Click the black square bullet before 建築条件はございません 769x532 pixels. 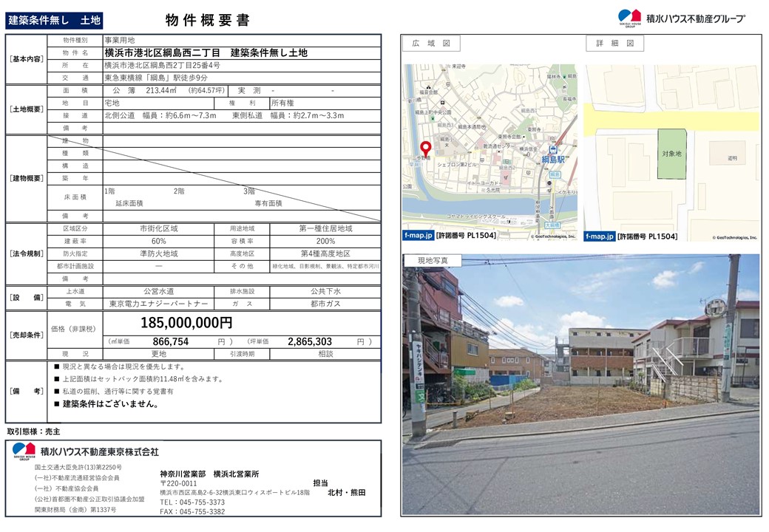click(57, 404)
